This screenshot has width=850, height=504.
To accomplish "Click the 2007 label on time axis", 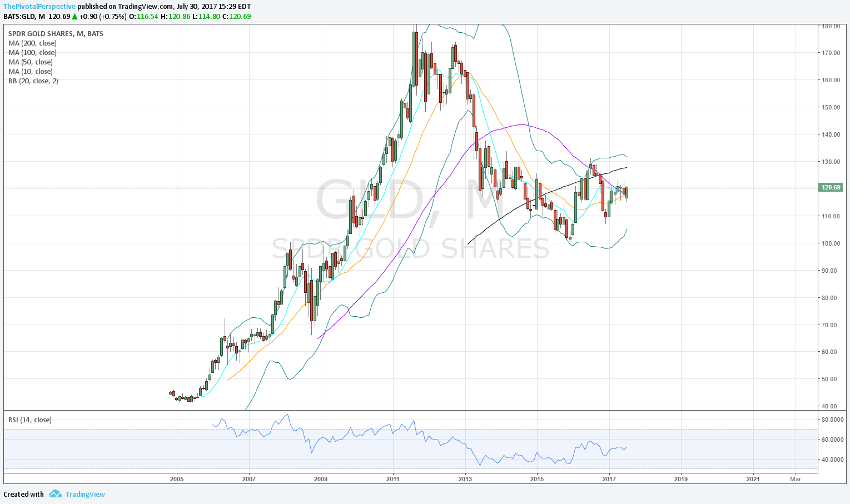I will tap(248, 478).
